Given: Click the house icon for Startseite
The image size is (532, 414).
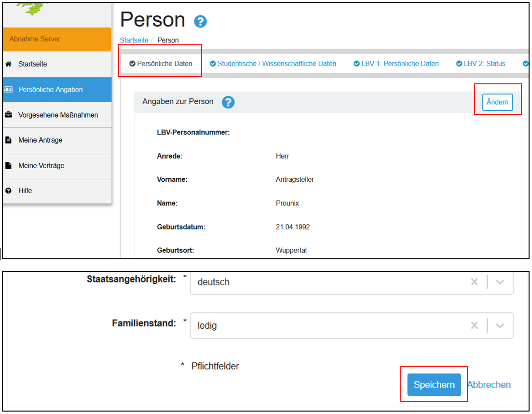Looking at the screenshot, I should (8, 64).
